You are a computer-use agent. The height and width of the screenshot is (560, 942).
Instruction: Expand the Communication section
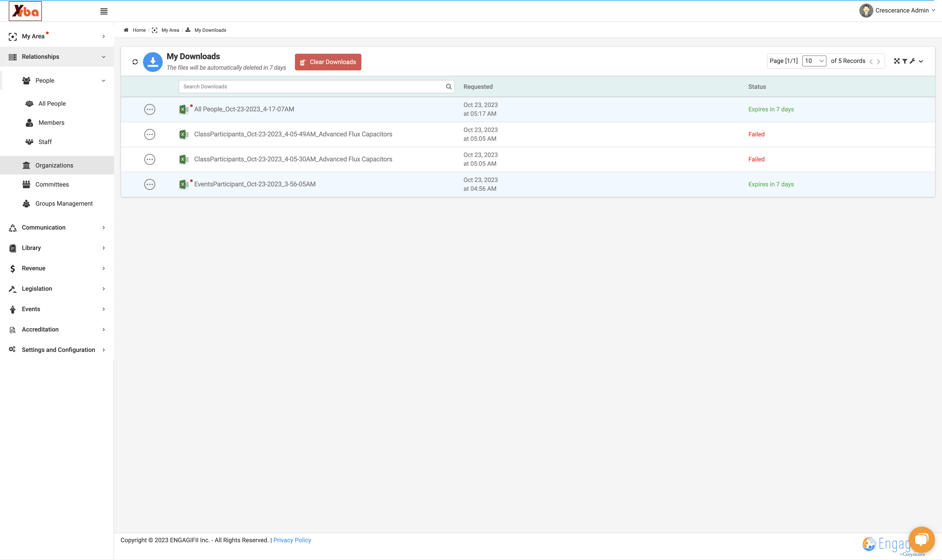click(x=57, y=228)
